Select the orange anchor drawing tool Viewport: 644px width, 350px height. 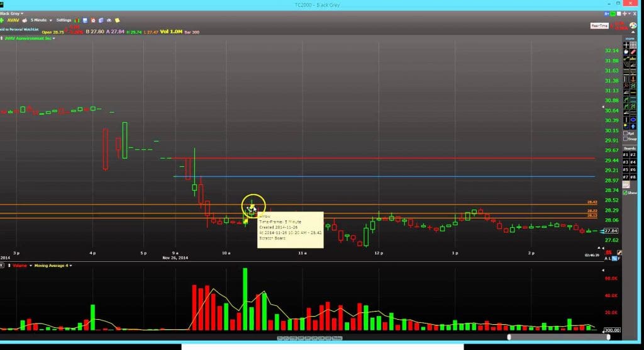tap(633, 79)
